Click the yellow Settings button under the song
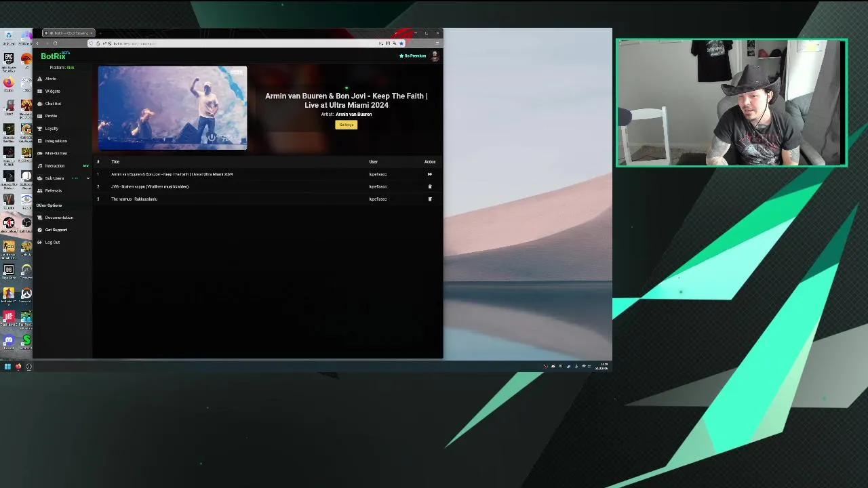Screen dimensions: 868x488 click(346, 125)
